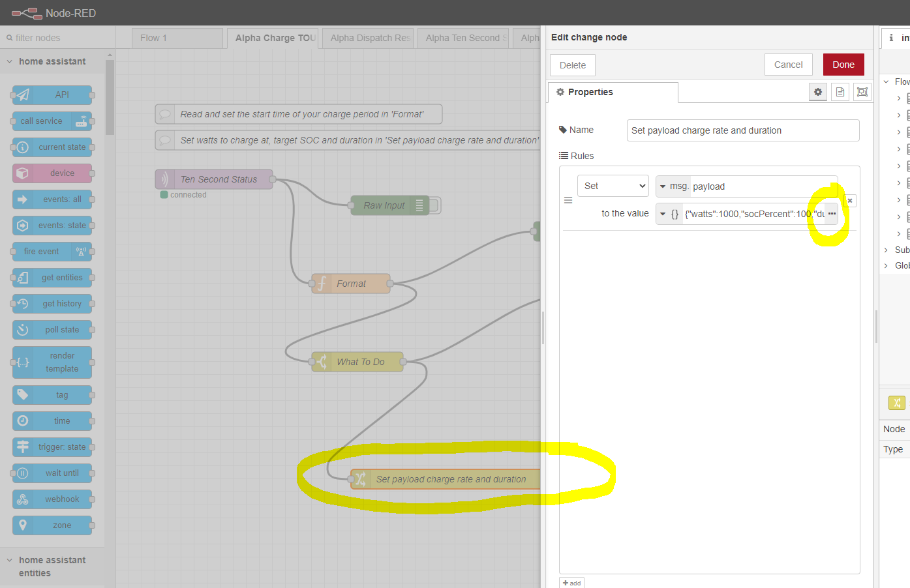910x588 pixels.
Task: Click the JSON value field with watts
Action: click(x=754, y=214)
